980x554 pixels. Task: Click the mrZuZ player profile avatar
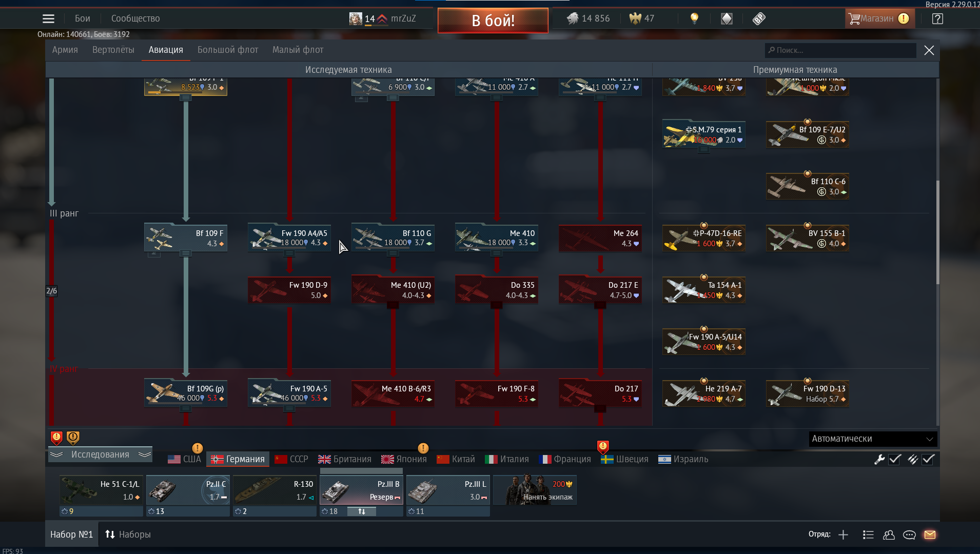point(356,18)
